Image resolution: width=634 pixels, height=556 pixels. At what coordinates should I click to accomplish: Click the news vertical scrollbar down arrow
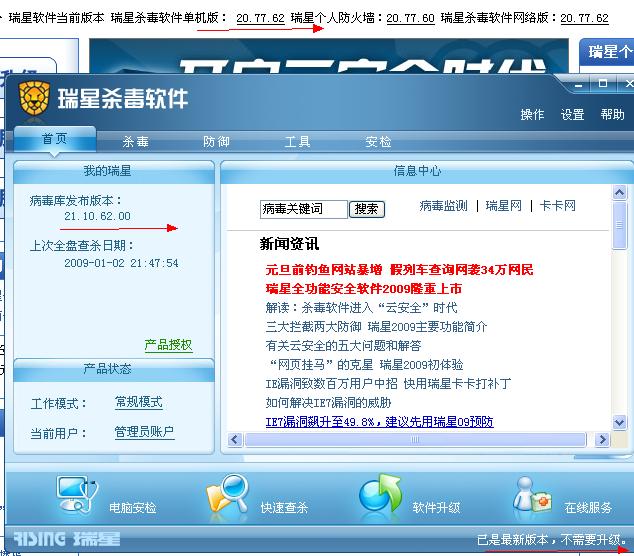point(619,423)
